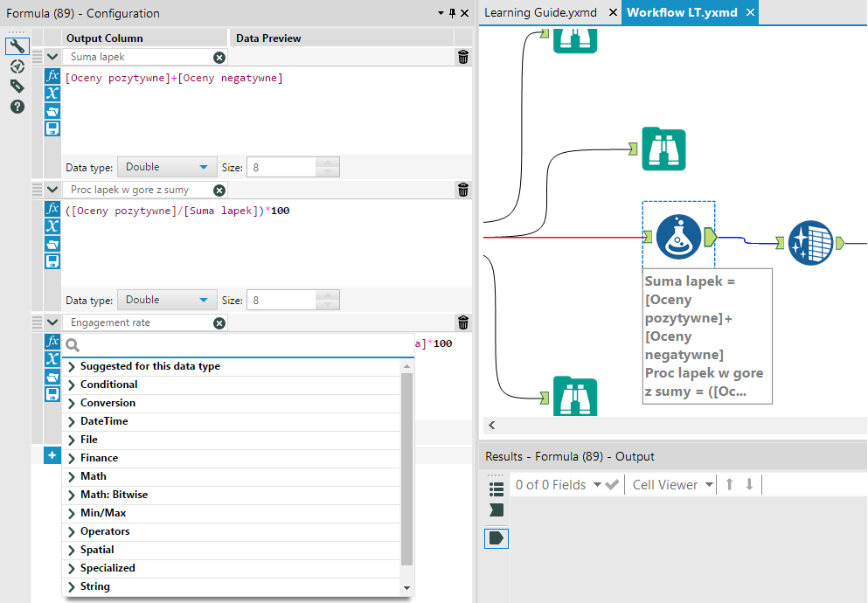The image size is (868, 603).
Task: Open the annotation tag icon in the sidebar
Action: click(17, 86)
